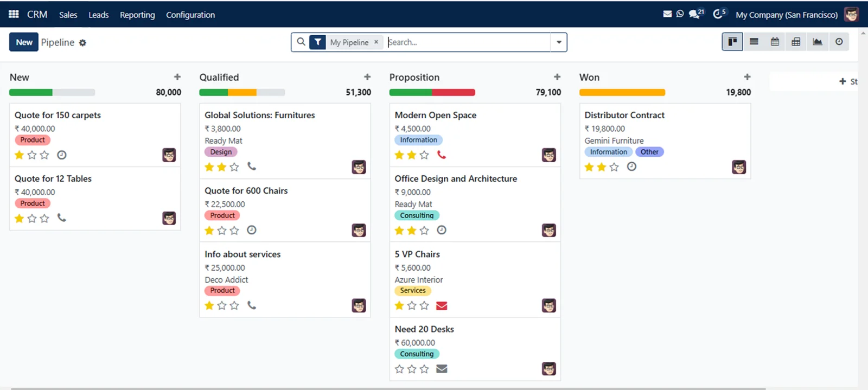Open the Sales menu
Viewport: 868px width, 390px height.
68,15
